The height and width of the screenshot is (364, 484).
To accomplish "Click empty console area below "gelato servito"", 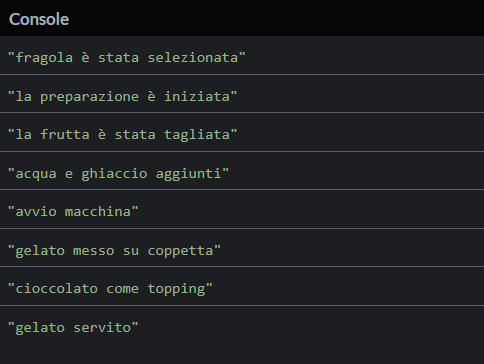I will pos(242,353).
